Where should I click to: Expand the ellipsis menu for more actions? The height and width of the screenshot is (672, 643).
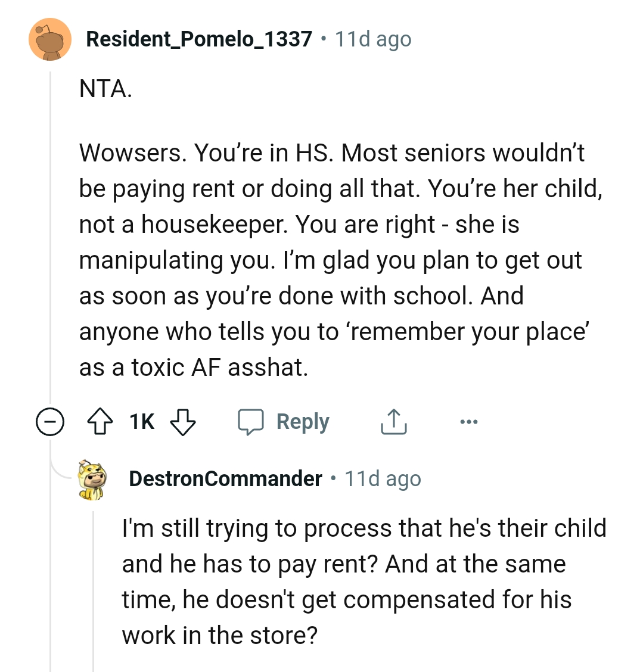468,421
